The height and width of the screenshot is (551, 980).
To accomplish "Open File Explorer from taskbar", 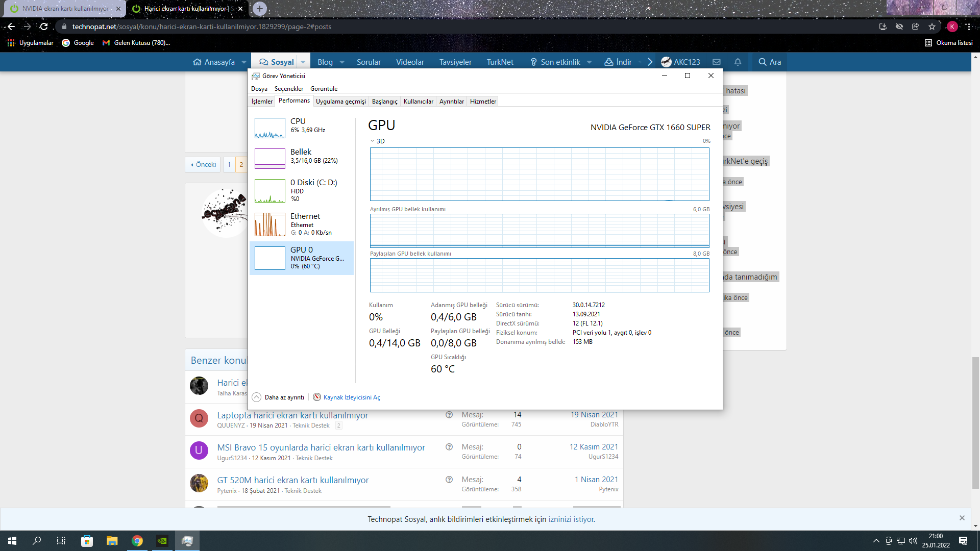I will [112, 541].
